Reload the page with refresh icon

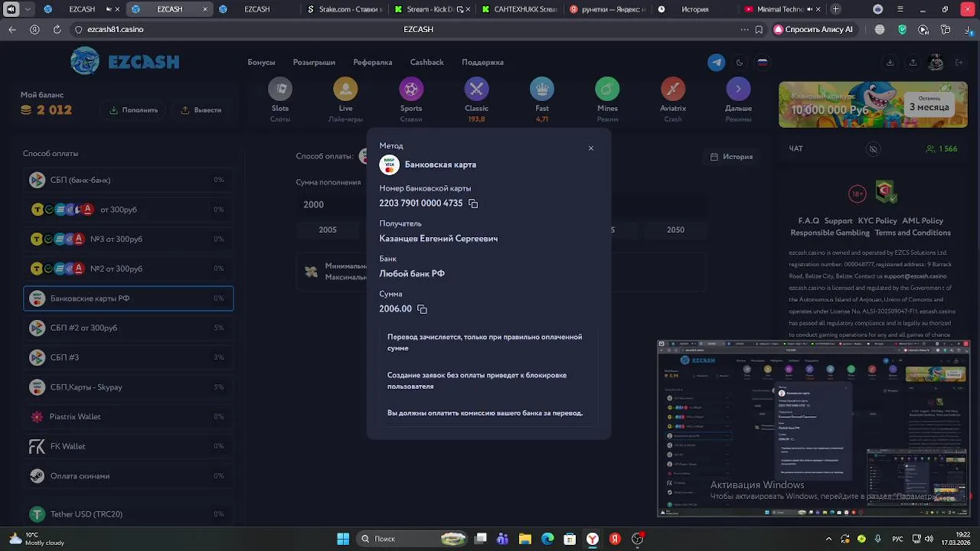coord(57,29)
